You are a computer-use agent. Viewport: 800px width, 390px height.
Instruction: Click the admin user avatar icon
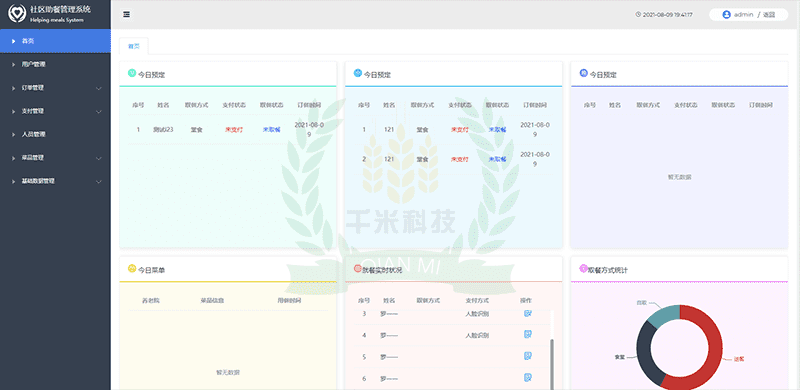point(727,14)
